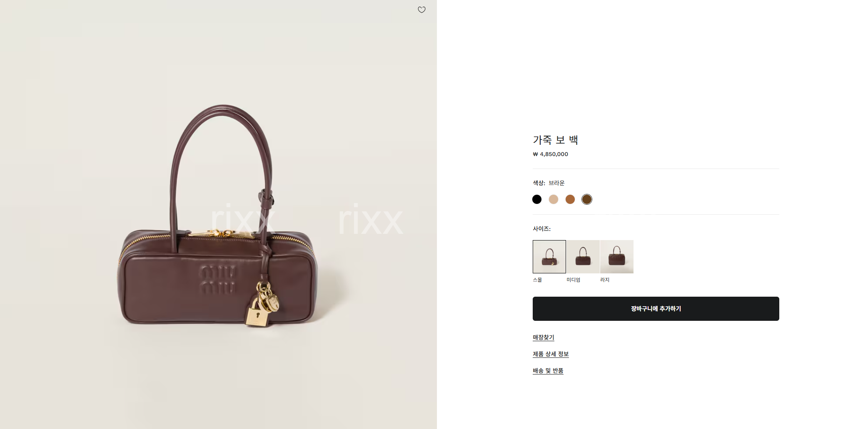Image resolution: width=868 pixels, height=429 pixels.
Task: Click the 장바구니에 추가하기 button
Action: tap(656, 309)
